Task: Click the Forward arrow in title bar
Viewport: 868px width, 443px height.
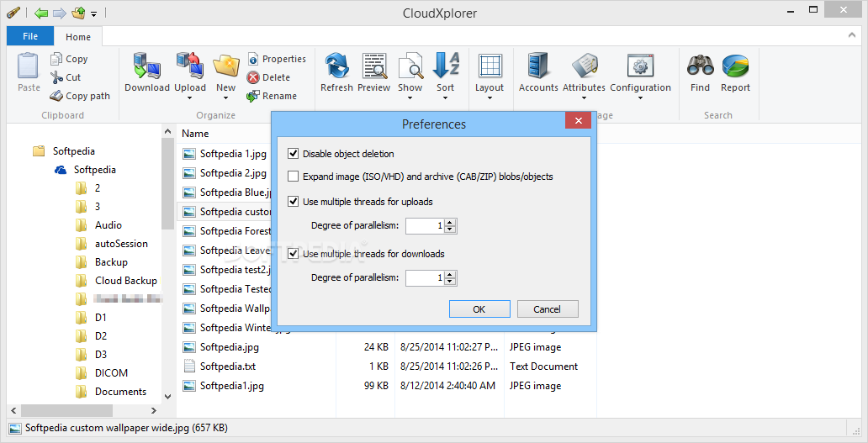Action: click(x=59, y=13)
